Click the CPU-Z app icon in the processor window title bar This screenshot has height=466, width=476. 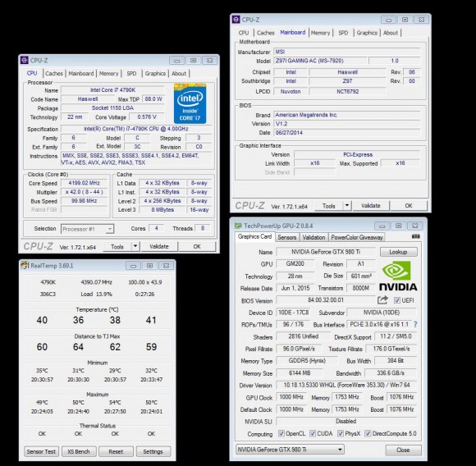pos(25,60)
